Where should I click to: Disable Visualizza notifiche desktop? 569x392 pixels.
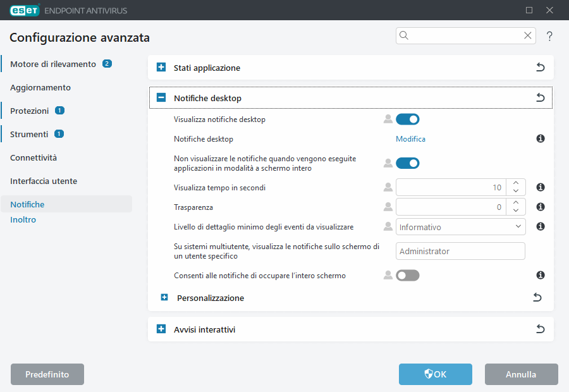(x=408, y=119)
